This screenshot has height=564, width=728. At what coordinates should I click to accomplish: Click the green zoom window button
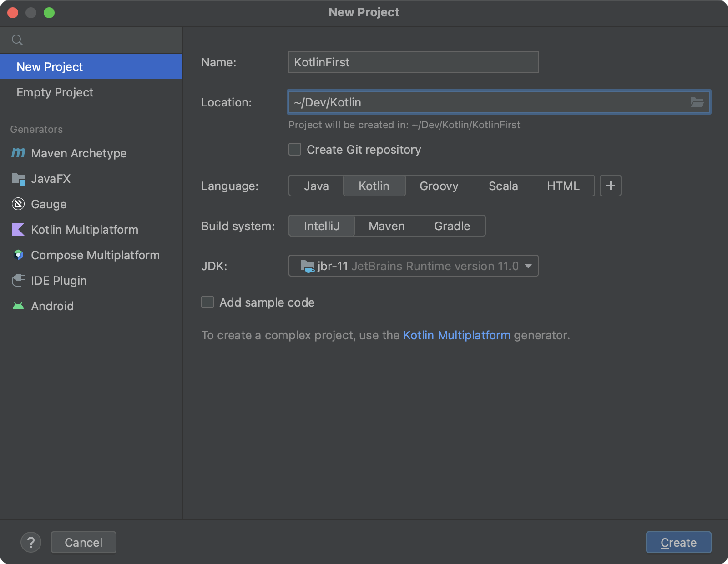[49, 13]
